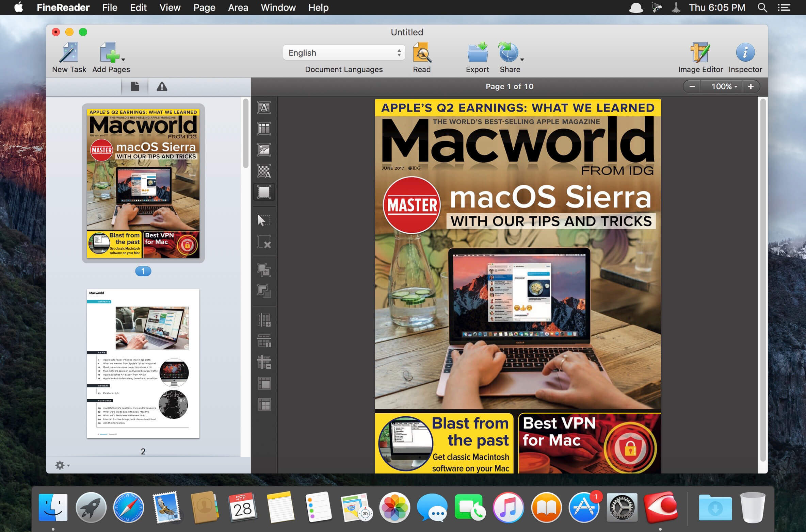Switch to the warnings view tab

click(162, 86)
